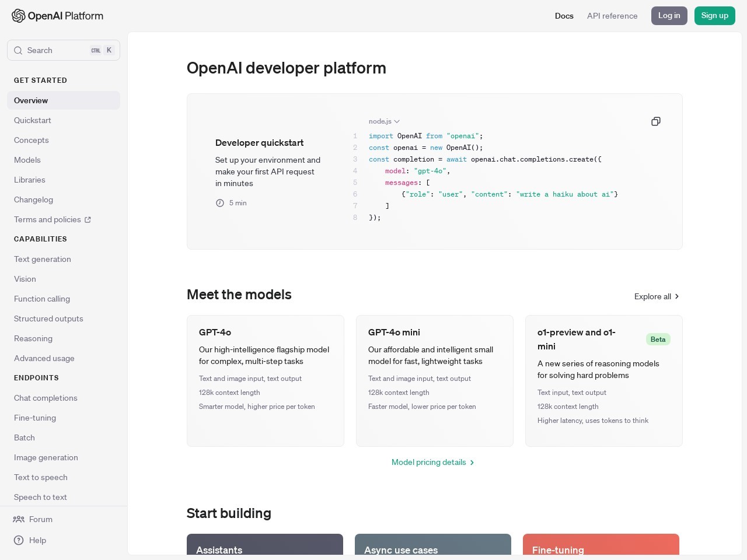Click the Developer quickstart heading
747x560 pixels.
click(x=260, y=142)
